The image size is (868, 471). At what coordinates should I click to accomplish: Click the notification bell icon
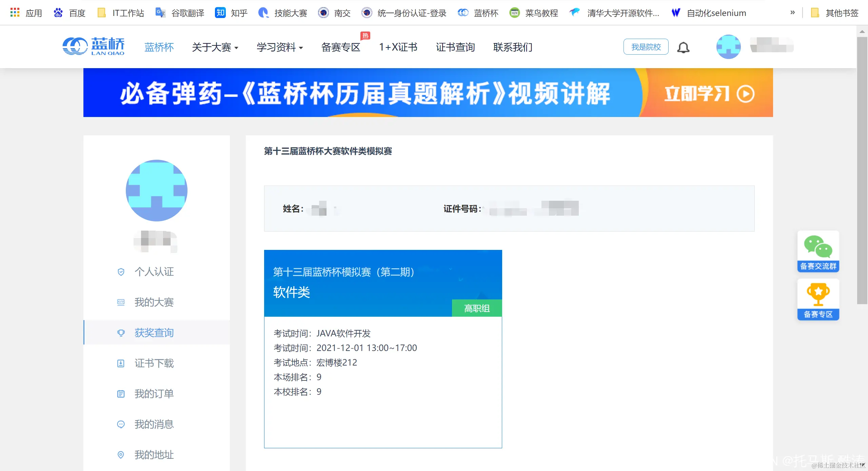tap(683, 47)
